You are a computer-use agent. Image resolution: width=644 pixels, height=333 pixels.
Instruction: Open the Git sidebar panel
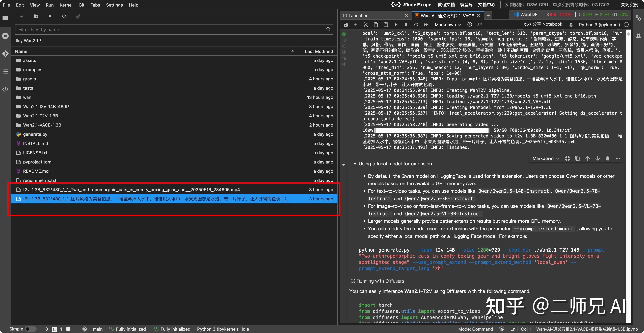pos(5,54)
